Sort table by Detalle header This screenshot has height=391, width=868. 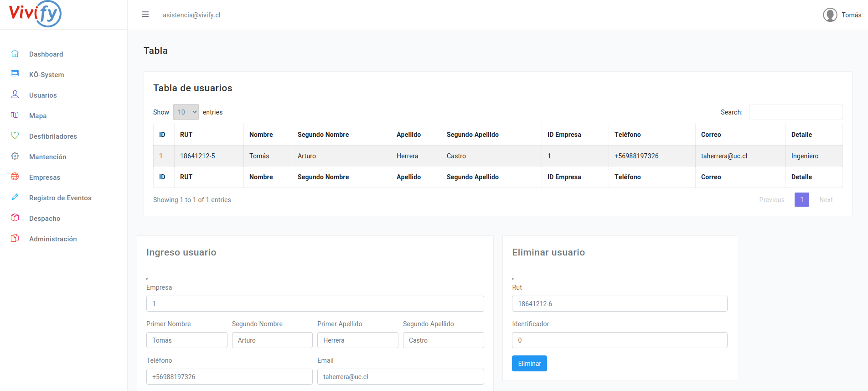click(814, 135)
